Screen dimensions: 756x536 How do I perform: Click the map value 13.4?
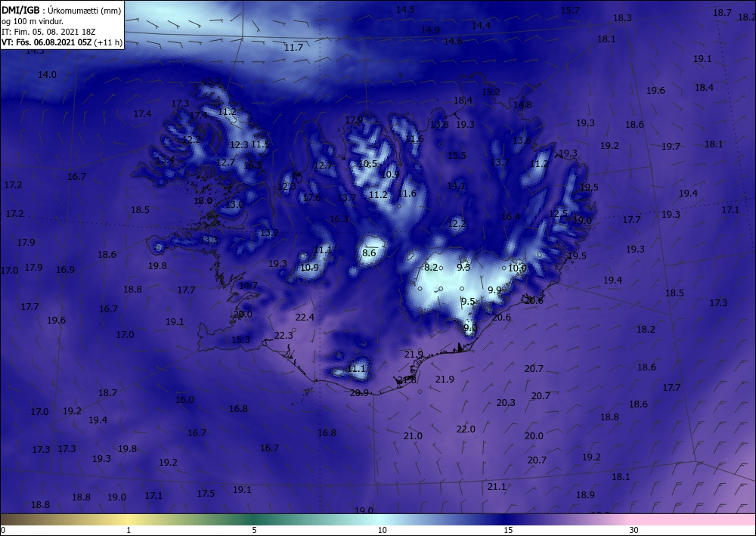pyautogui.click(x=166, y=160)
